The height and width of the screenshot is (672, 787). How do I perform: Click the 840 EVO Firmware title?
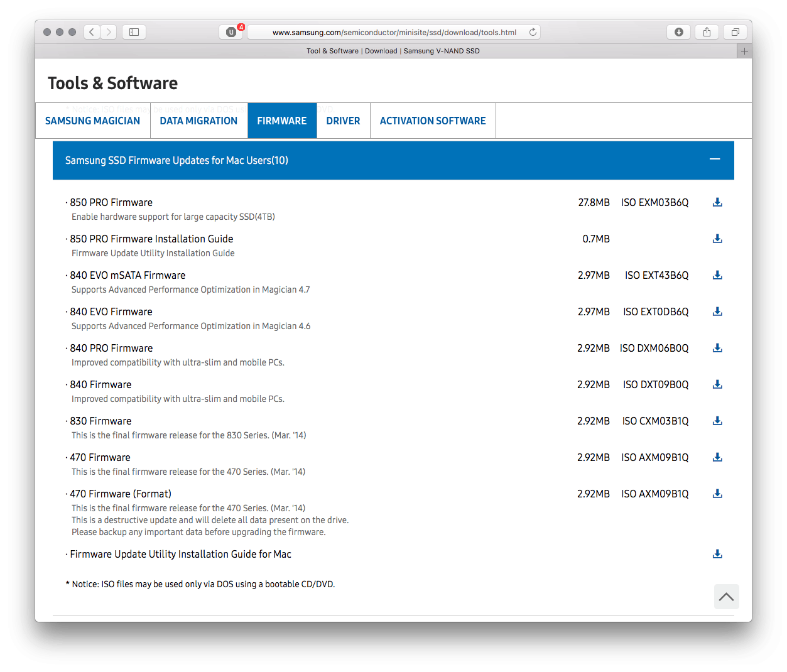tap(111, 312)
